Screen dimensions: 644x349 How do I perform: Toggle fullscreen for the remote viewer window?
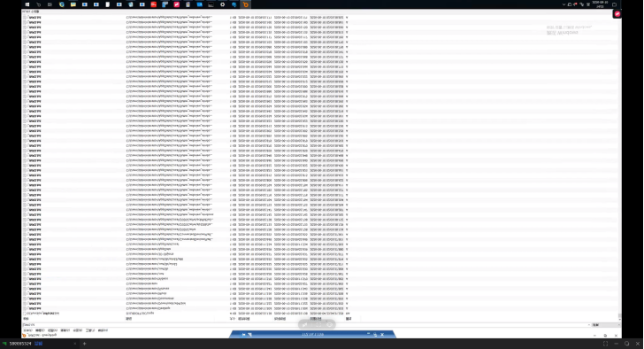[605, 344]
